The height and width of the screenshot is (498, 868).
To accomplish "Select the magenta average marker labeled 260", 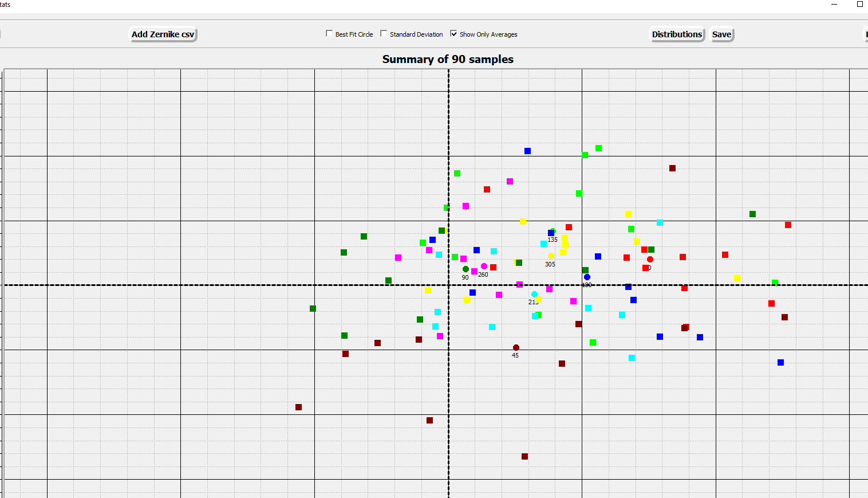I will click(x=483, y=266).
